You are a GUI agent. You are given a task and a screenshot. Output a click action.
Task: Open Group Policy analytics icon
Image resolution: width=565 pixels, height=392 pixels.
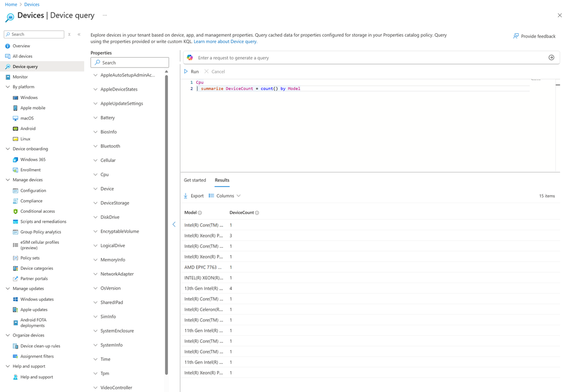coord(15,232)
